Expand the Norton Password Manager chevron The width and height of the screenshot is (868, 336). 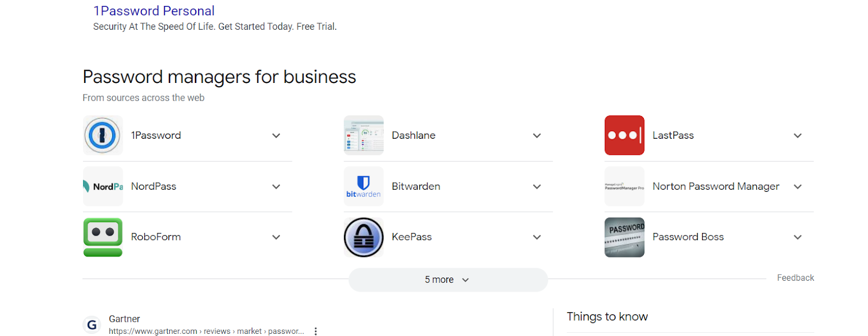click(797, 186)
